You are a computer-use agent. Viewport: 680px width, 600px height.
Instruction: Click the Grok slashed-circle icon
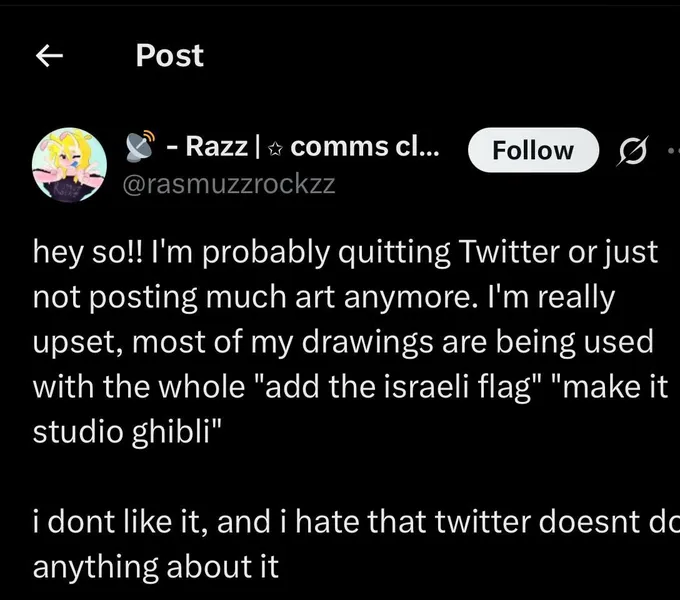pos(632,150)
